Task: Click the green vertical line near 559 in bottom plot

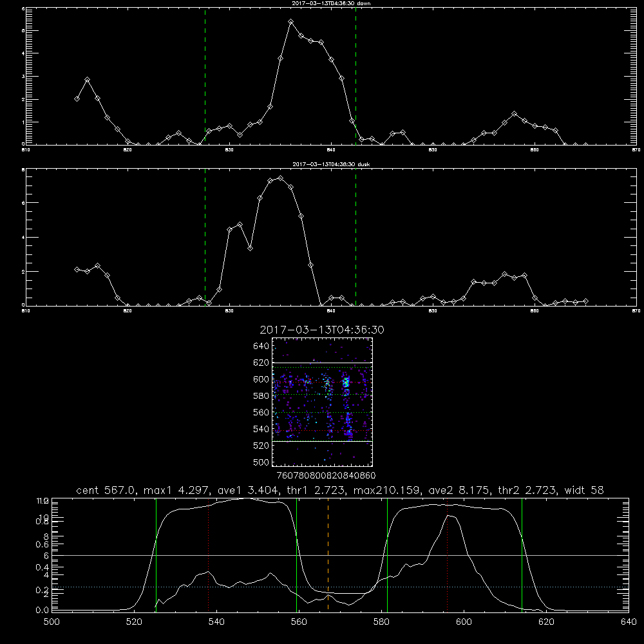Action: coord(296,554)
